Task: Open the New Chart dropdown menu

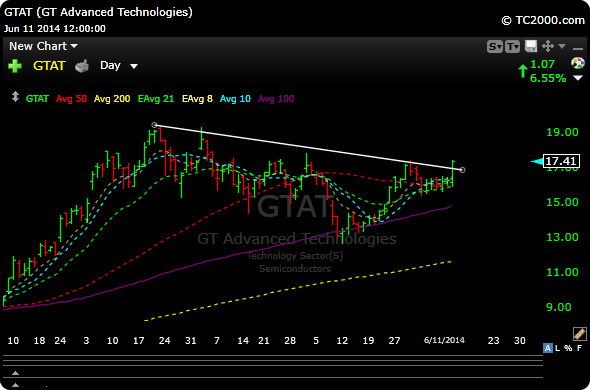Action: pos(43,46)
